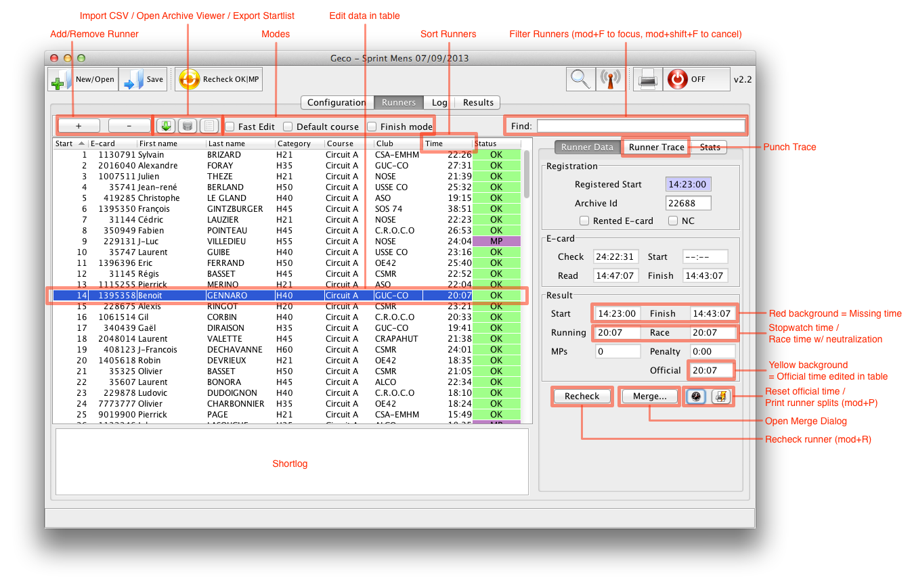Image resolution: width=912 pixels, height=588 pixels.
Task: Sort by Category column header
Action: (x=299, y=143)
